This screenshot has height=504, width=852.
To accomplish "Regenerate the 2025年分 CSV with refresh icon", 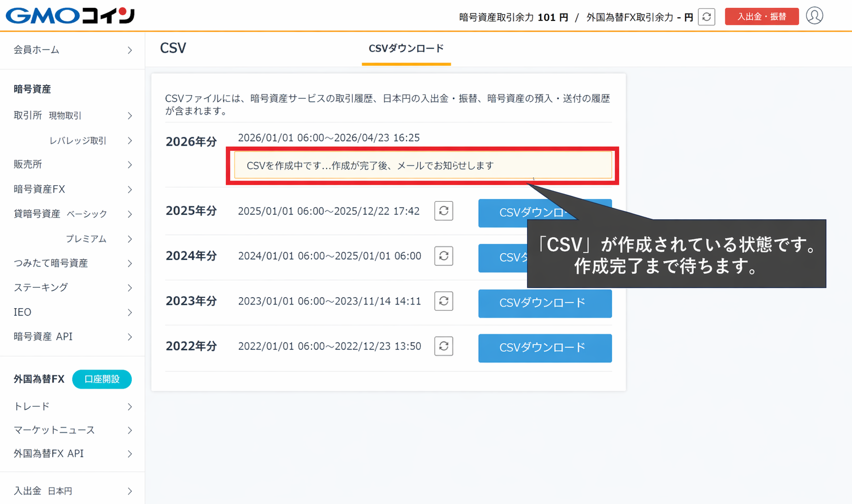I will point(444,211).
